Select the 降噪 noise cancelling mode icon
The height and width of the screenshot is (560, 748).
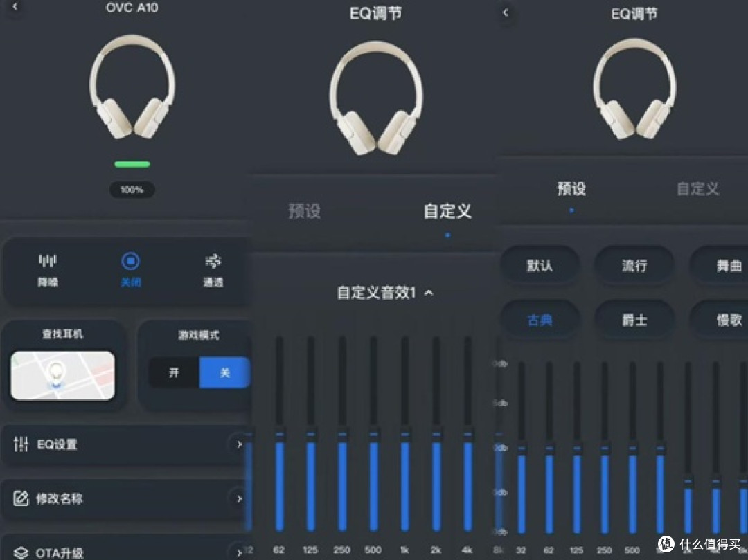pyautogui.click(x=48, y=261)
